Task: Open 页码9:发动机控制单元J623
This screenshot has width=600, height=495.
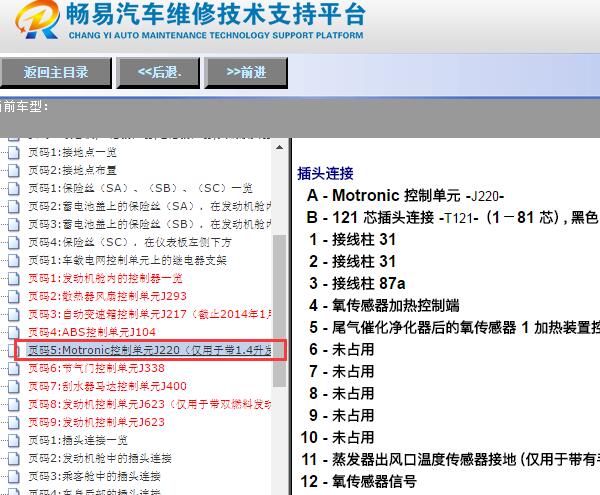Action: [x=96, y=422]
